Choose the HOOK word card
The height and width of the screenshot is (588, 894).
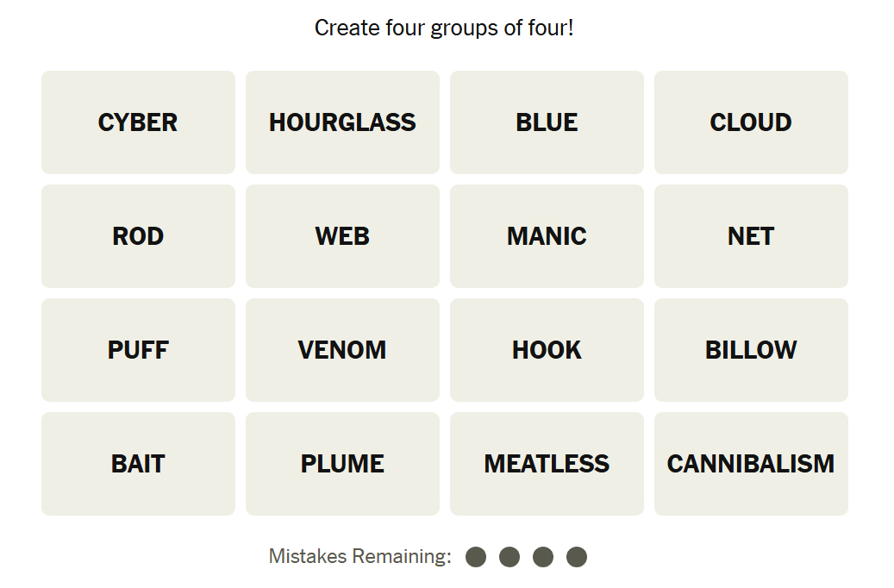547,350
